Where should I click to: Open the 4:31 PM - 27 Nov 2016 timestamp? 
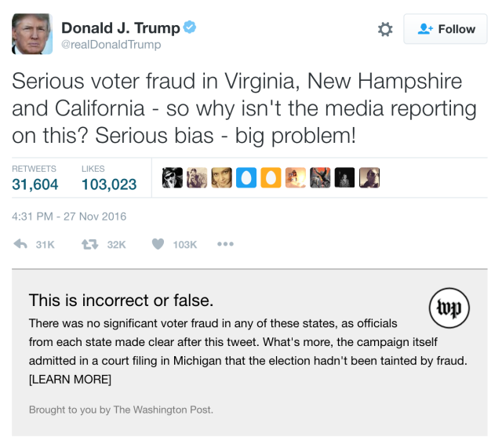tap(69, 217)
